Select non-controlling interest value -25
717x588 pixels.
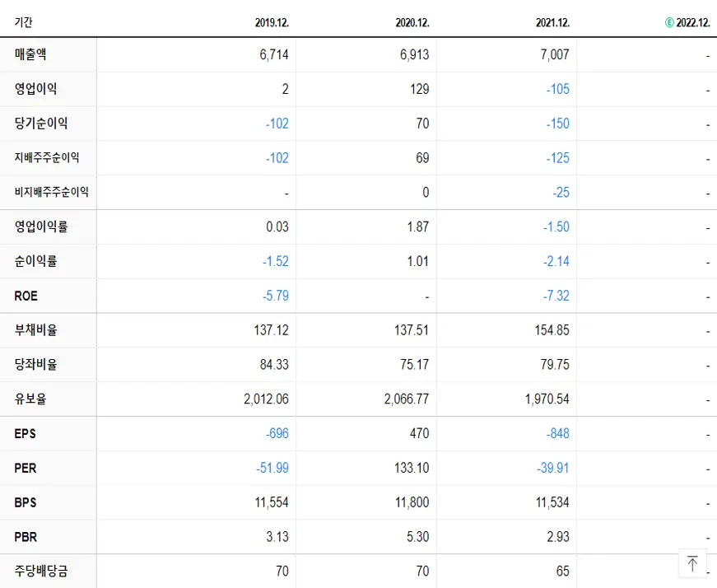pos(561,192)
